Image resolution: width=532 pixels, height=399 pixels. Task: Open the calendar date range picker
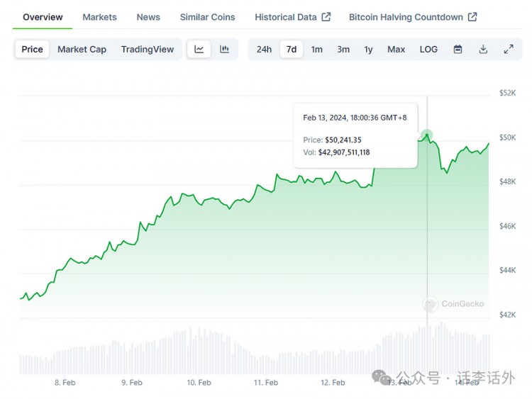(x=458, y=50)
